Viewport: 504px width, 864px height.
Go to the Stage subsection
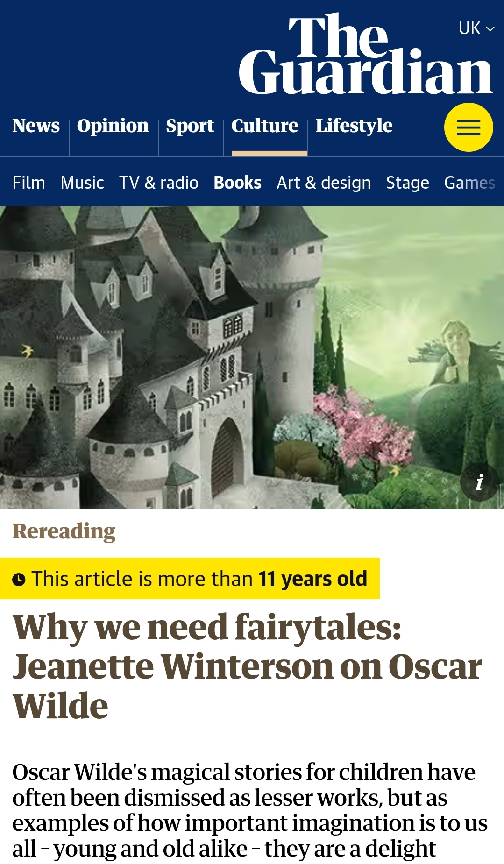[407, 183]
